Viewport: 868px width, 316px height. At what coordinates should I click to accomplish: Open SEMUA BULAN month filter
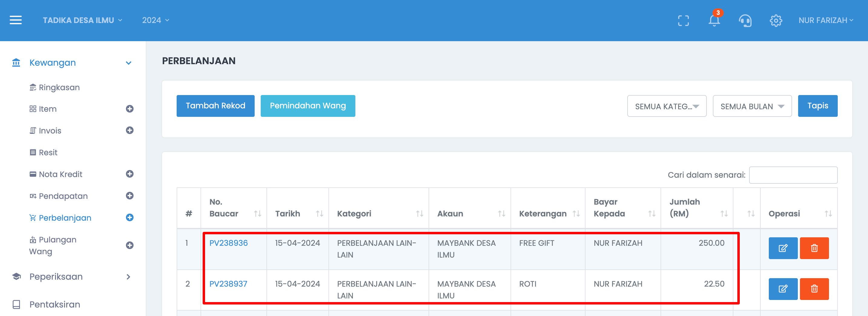[752, 106]
